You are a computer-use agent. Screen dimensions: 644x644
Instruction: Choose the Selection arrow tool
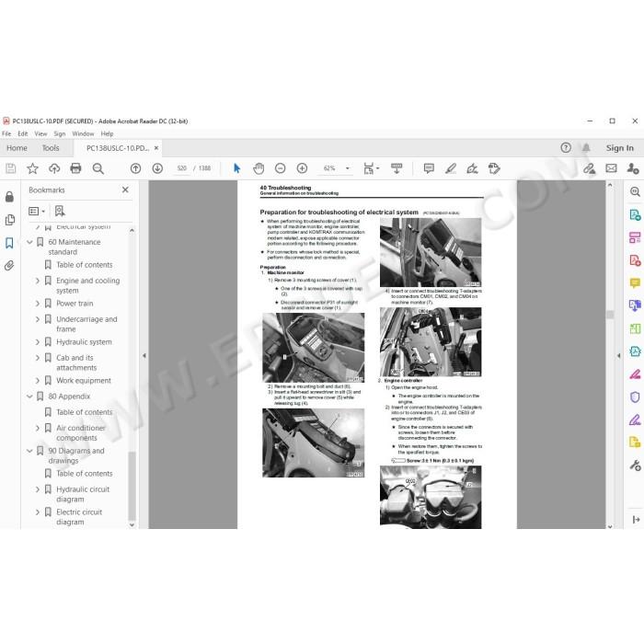coord(236,168)
